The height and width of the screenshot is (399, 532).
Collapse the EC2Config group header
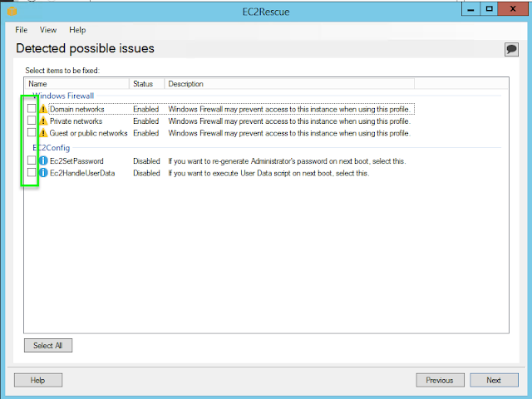click(x=52, y=148)
